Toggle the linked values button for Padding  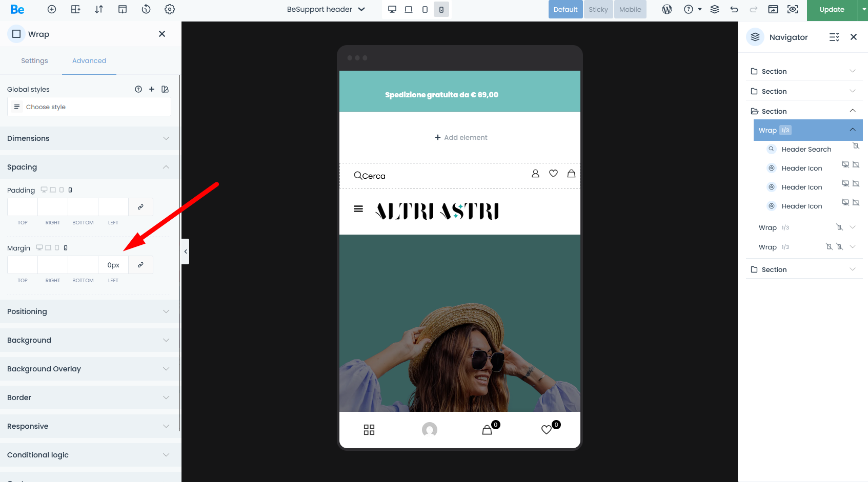click(140, 207)
